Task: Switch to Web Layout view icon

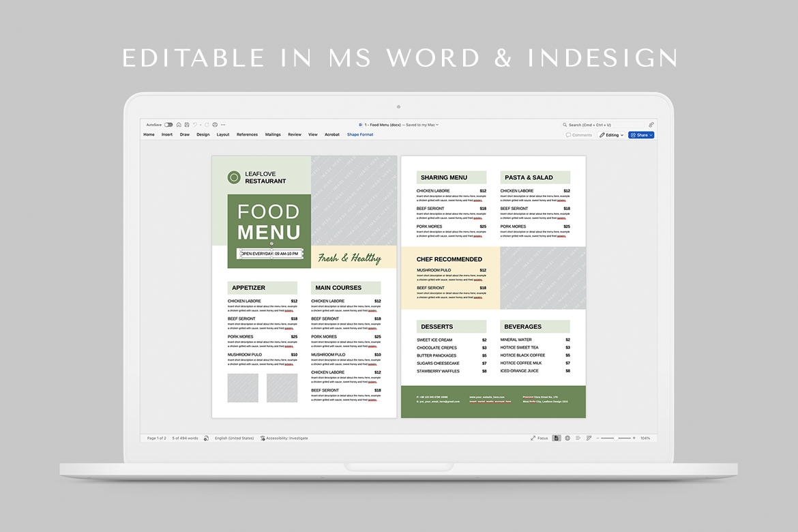Action: [x=567, y=439]
